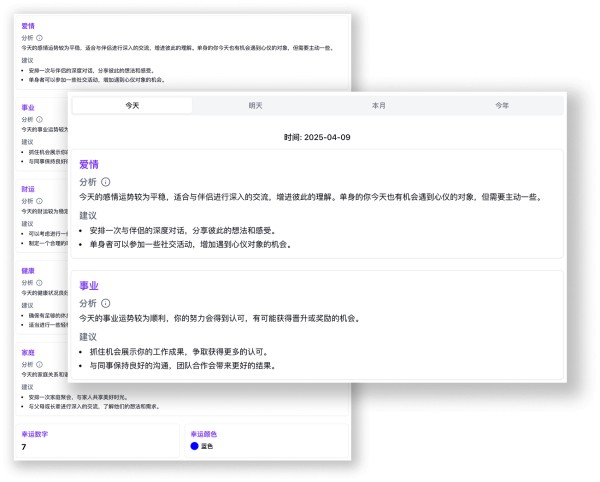600x482 pixels.
Task: Click the 事业 heading in the front panel
Action: [89, 286]
